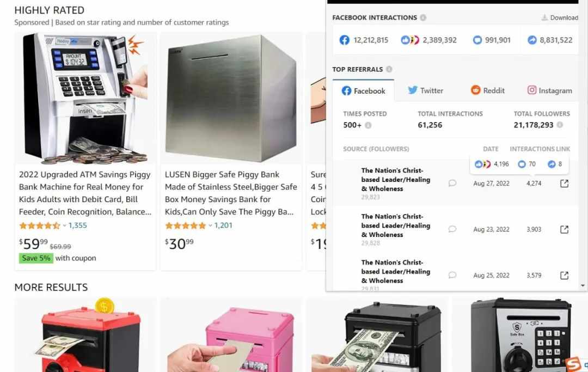588x372 pixels.
Task: Open 1,355 ratings link for ATM bank
Action: [x=78, y=225]
